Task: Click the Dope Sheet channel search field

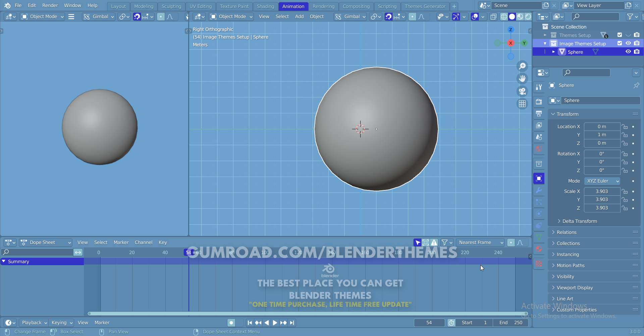Action: 37,252
